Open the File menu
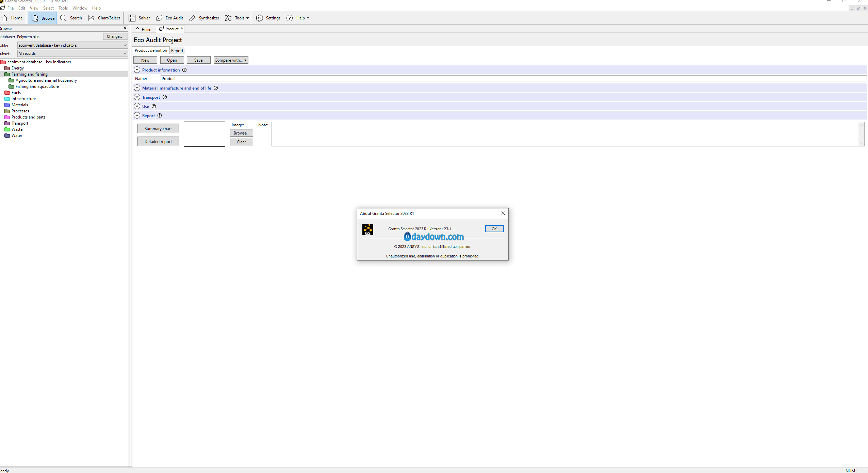The height and width of the screenshot is (473, 868). tap(11, 8)
